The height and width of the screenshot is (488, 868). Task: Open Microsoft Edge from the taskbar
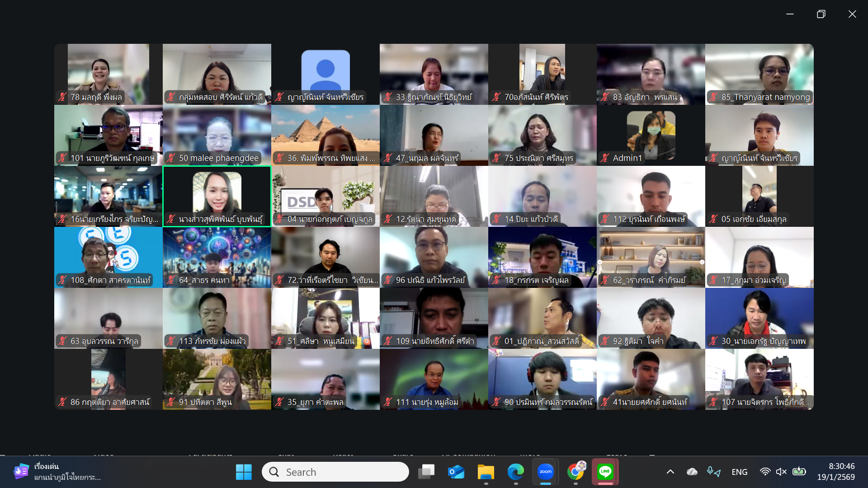pyautogui.click(x=515, y=472)
